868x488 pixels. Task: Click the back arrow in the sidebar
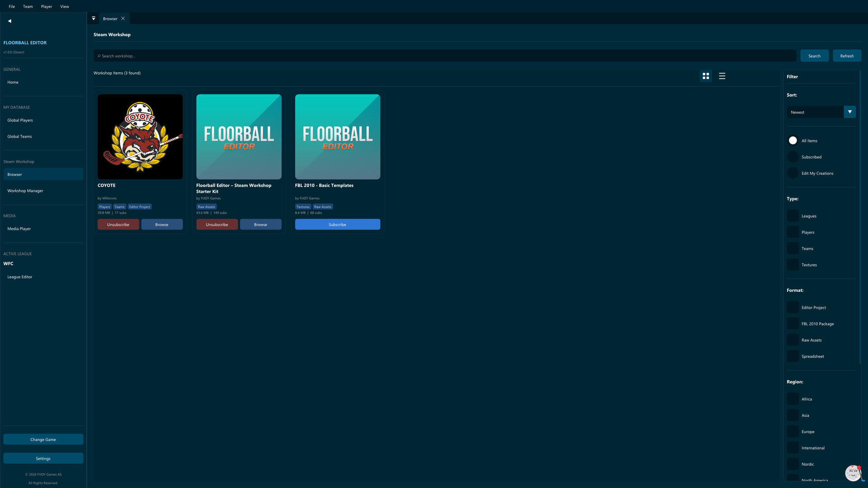pyautogui.click(x=9, y=21)
